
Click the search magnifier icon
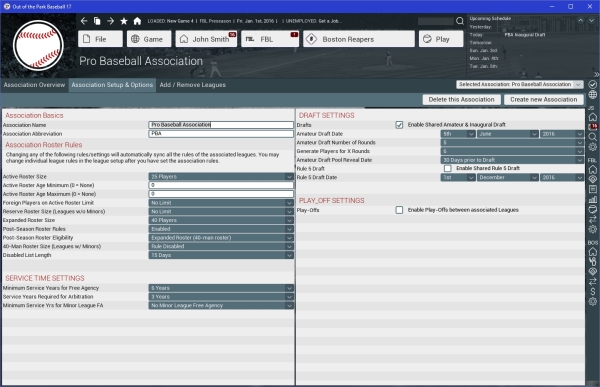coord(460,21)
